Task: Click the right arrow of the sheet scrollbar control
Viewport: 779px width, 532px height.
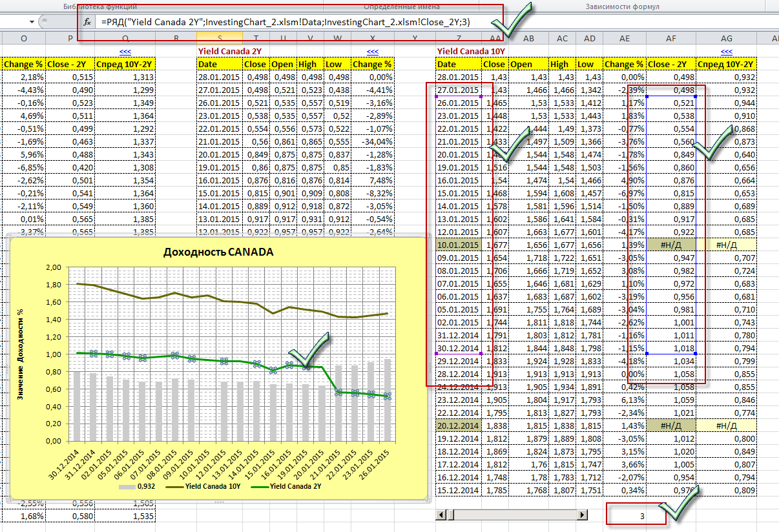Action: 583,515
